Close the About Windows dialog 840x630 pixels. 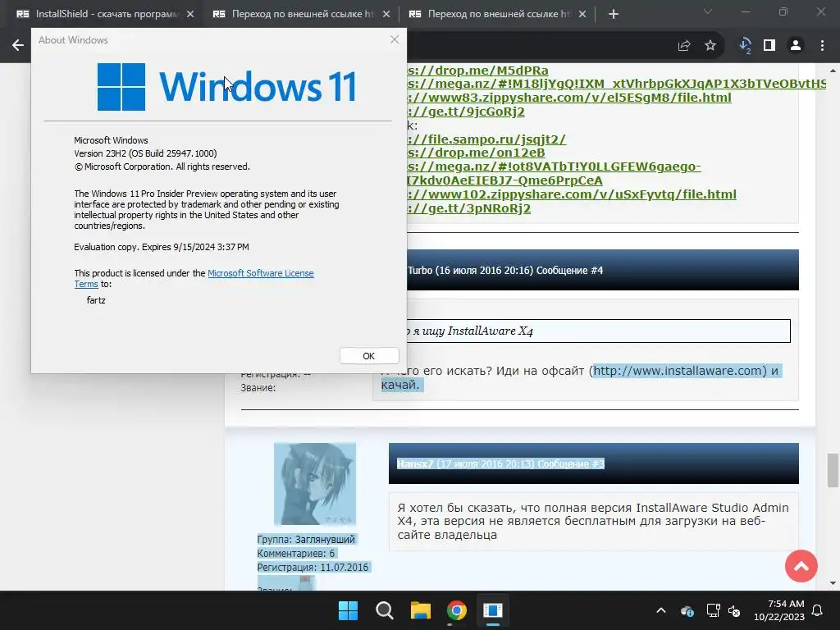tap(395, 39)
